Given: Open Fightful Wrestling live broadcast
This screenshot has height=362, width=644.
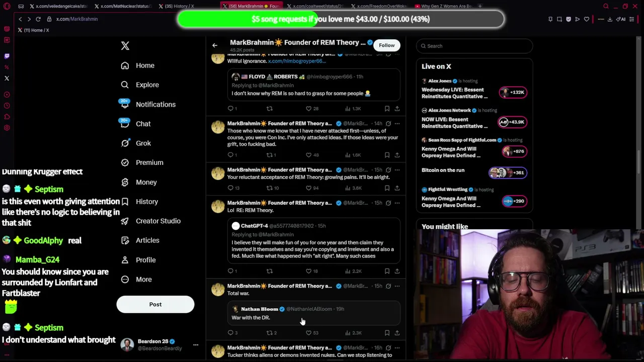Looking at the screenshot, I should (474, 198).
